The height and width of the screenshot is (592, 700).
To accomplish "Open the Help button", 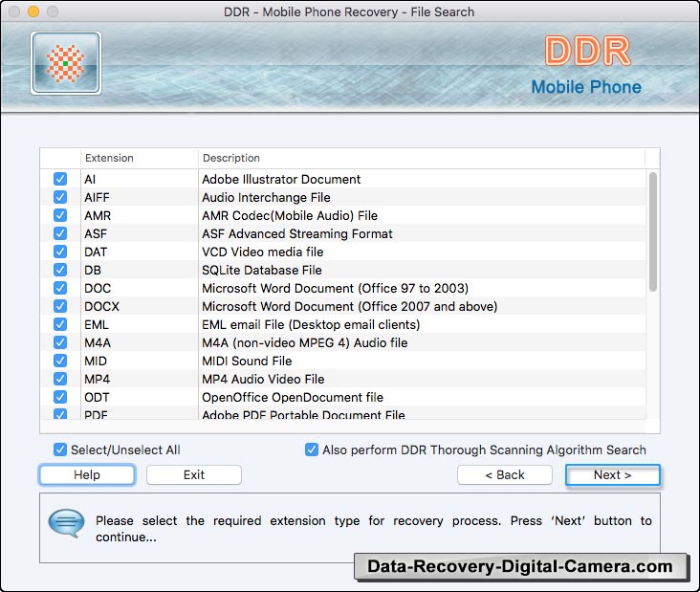I will click(x=87, y=474).
